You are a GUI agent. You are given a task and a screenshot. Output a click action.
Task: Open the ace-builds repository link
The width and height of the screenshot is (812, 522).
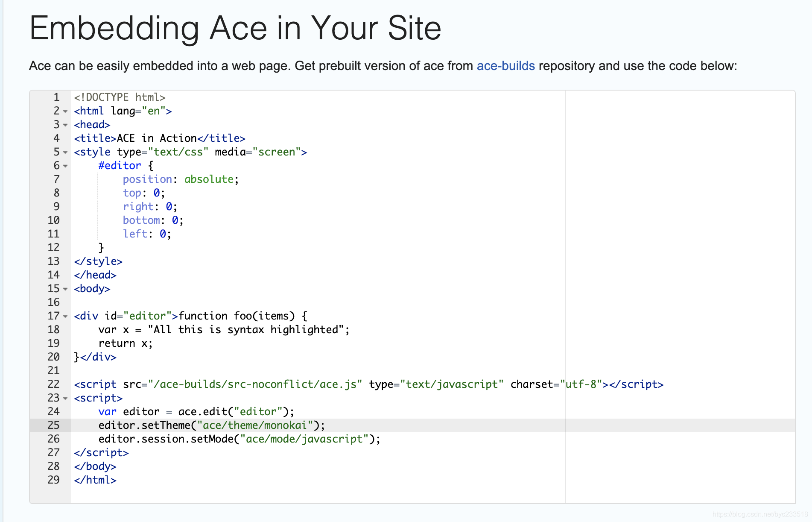click(505, 66)
